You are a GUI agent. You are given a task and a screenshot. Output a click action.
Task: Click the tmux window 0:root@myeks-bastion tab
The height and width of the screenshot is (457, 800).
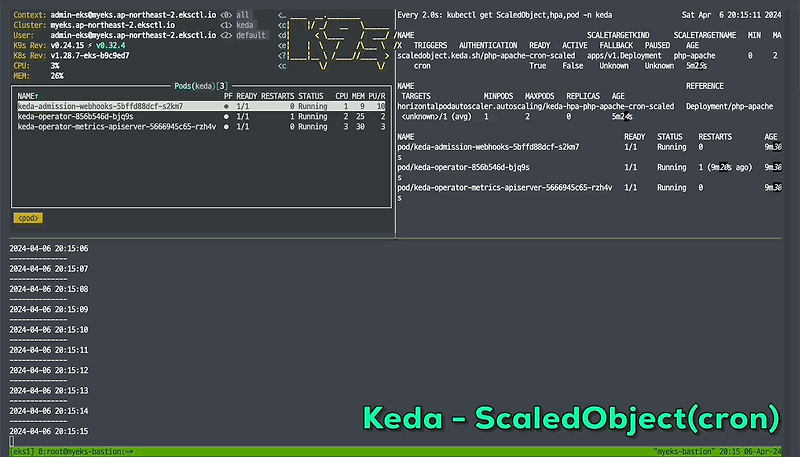[x=86, y=451]
